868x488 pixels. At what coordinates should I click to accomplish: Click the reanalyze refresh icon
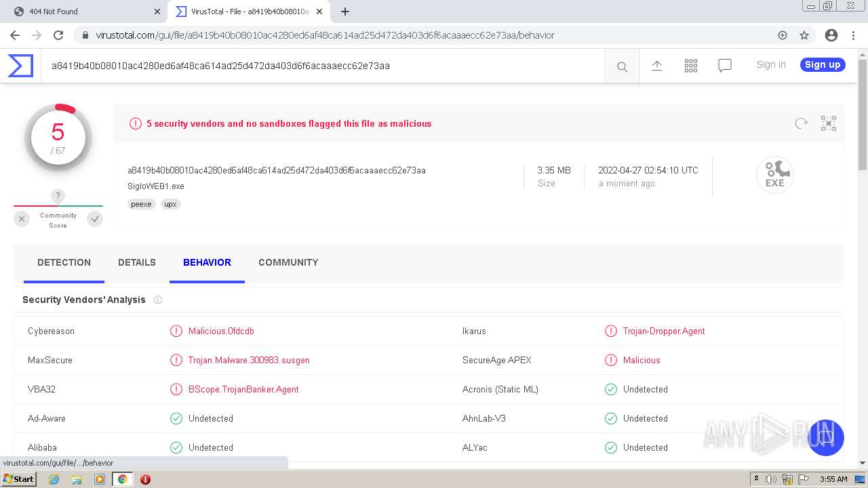point(802,123)
